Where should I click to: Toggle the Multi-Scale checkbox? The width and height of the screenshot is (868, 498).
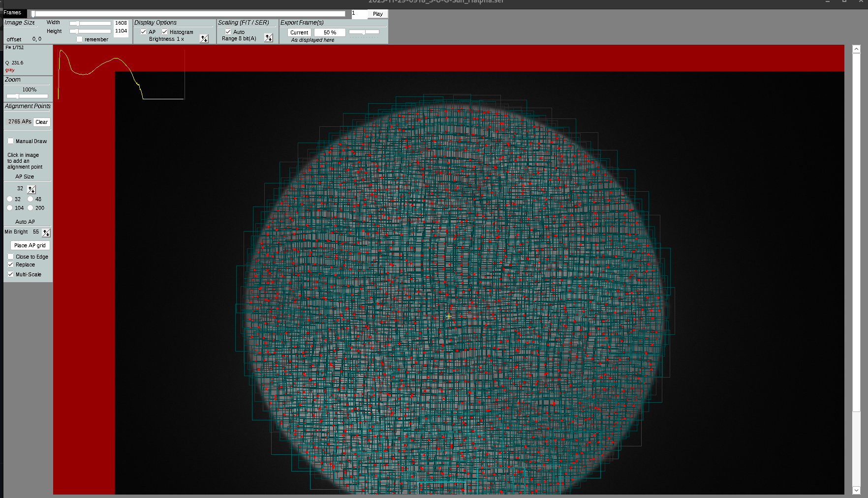(11, 274)
